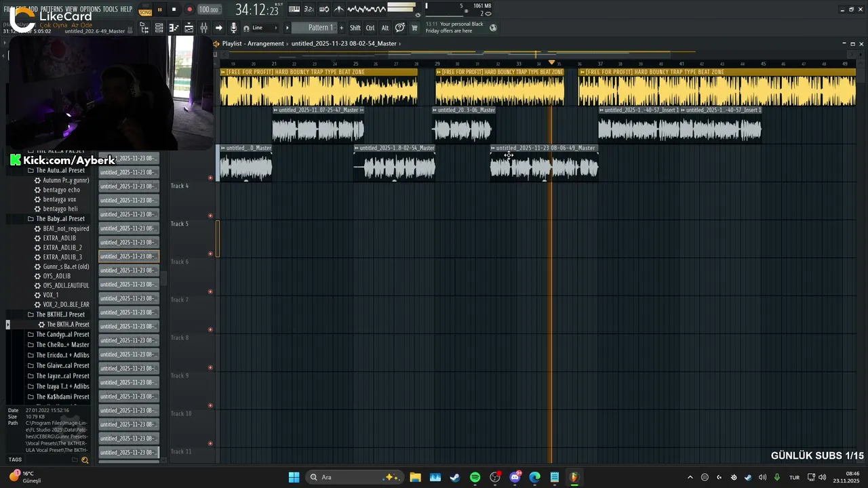The image size is (868, 488).
Task: Click the folder icon next to TAGS
Action: tap(75, 460)
